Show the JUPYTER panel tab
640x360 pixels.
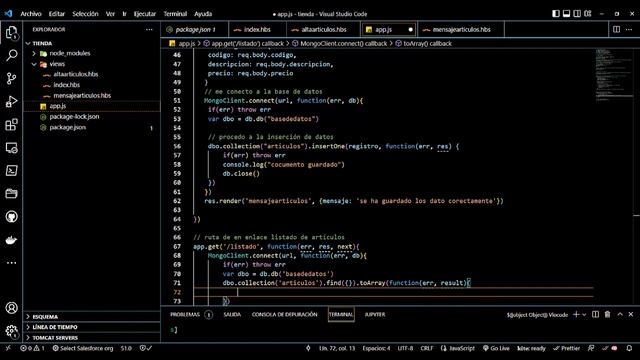[375, 314]
